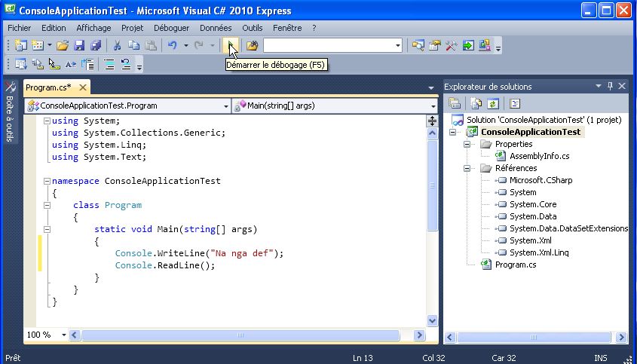Click the Save All stacked floppies icon
This screenshot has height=364, width=637.
coord(96,45)
